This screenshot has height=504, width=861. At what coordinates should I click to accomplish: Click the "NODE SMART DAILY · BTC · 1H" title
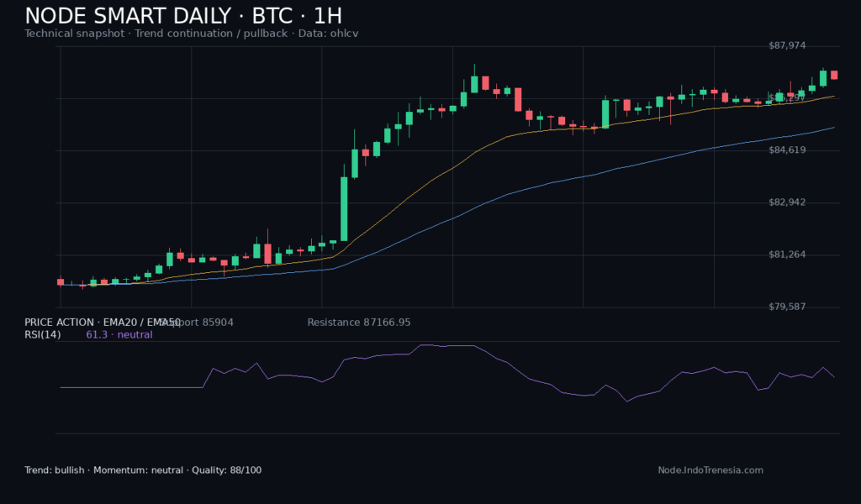pyautogui.click(x=183, y=16)
